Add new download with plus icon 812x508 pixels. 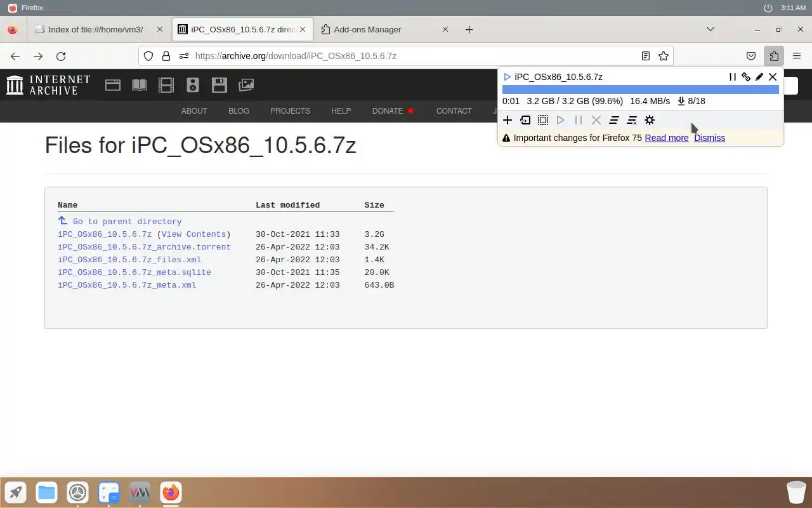507,120
